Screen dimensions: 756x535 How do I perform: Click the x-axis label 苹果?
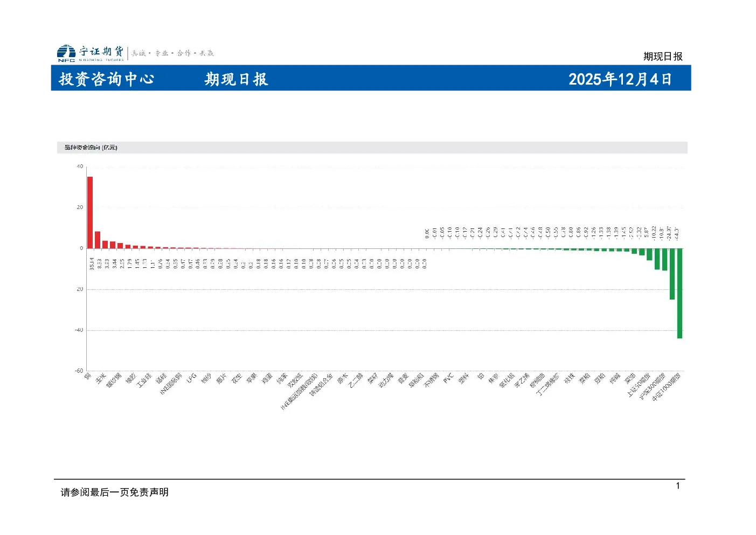(252, 378)
